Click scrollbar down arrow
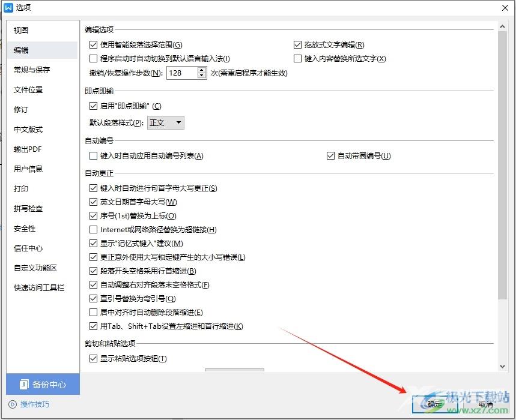 tap(503, 367)
